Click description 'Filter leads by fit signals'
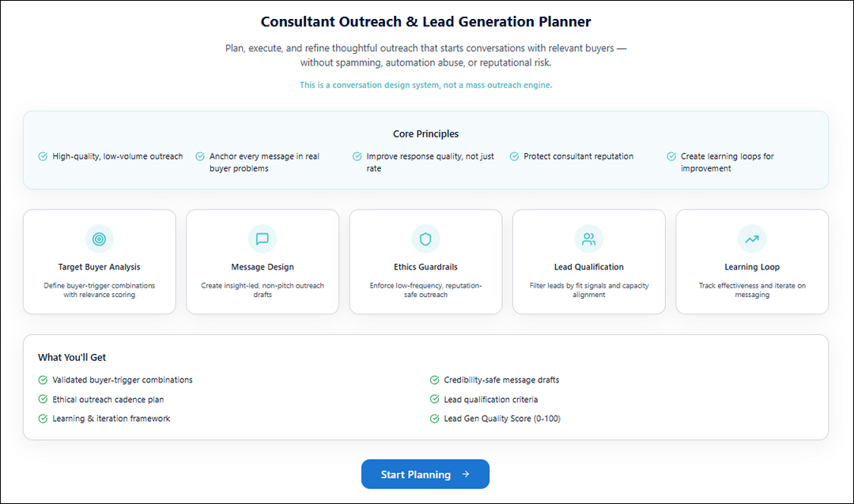 tap(589, 290)
